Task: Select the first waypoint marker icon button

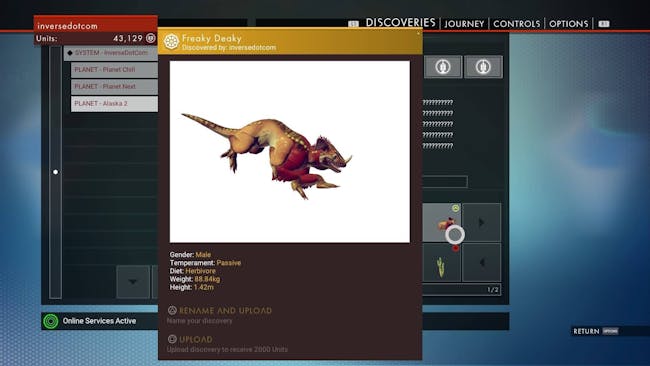Action: click(443, 67)
